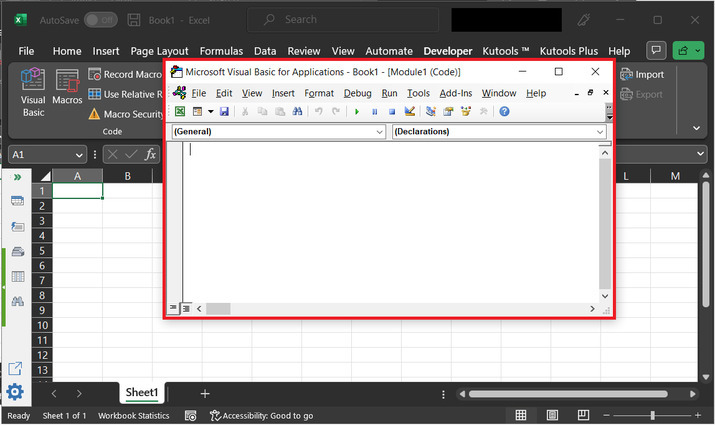Viewport: 715px width, 426px height.
Task: Click the zoom slider handle in status bar
Action: coord(653,415)
